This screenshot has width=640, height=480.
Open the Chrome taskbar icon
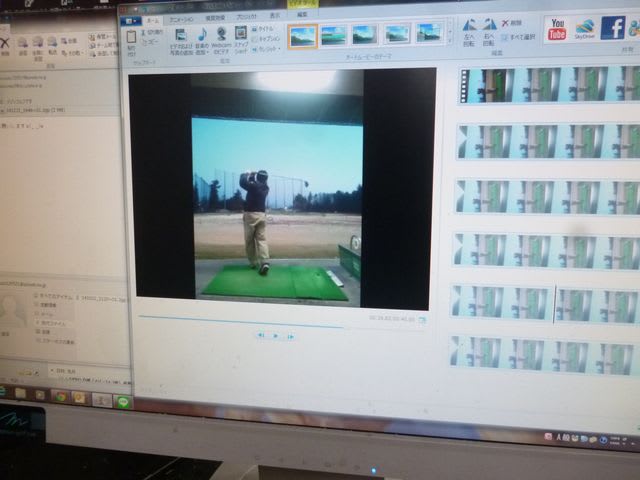60,396
